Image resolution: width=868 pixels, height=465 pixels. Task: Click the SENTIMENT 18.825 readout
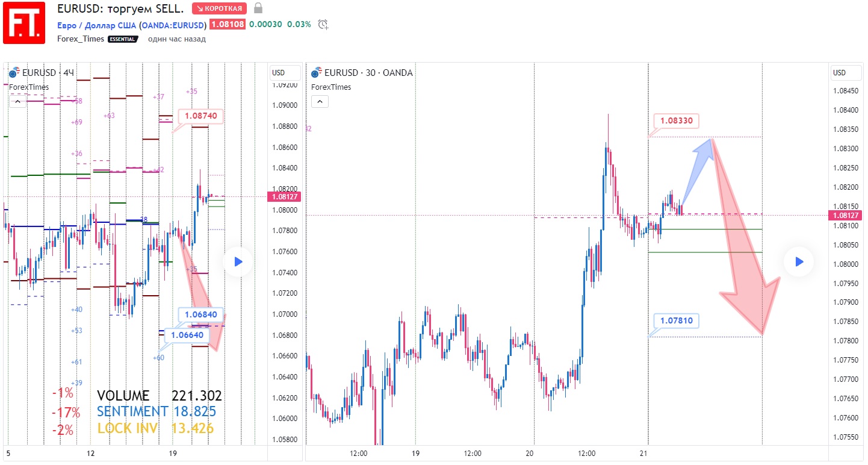(157, 411)
